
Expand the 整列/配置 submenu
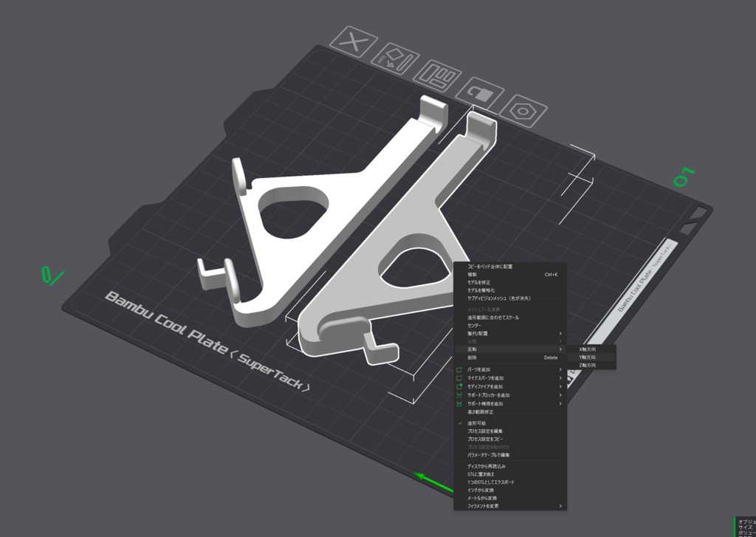pyautogui.click(x=510, y=333)
